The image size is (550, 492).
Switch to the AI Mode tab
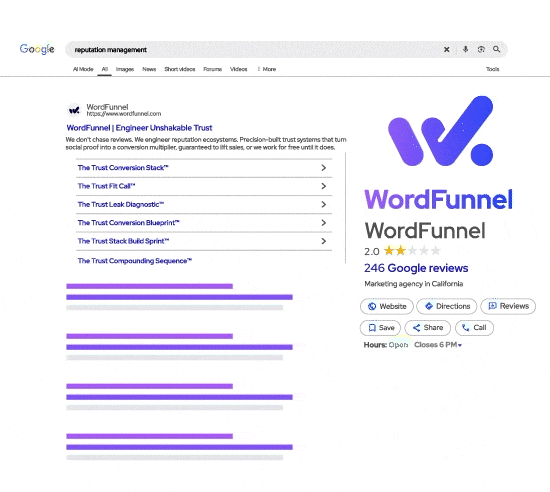(83, 69)
